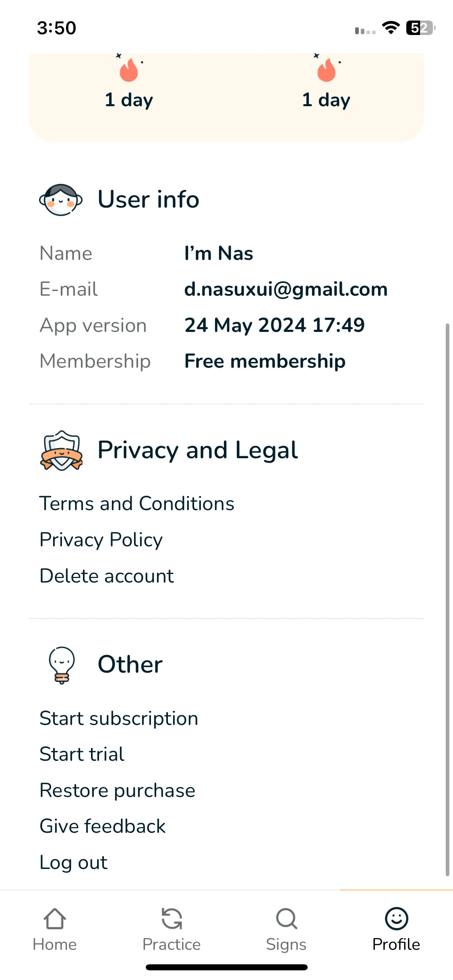Click the vertical scrollbar on right edge
This screenshot has height=980, width=453.
click(447, 599)
